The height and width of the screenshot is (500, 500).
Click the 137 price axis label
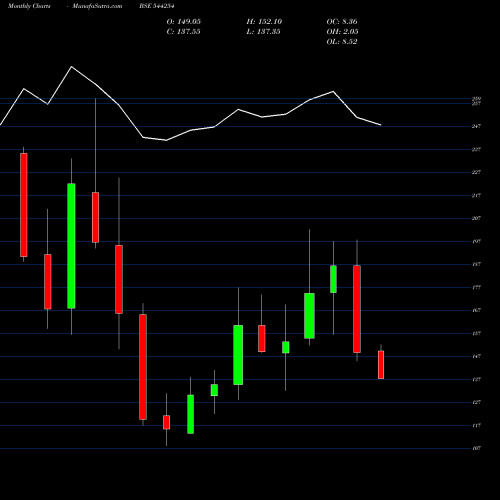point(476,379)
